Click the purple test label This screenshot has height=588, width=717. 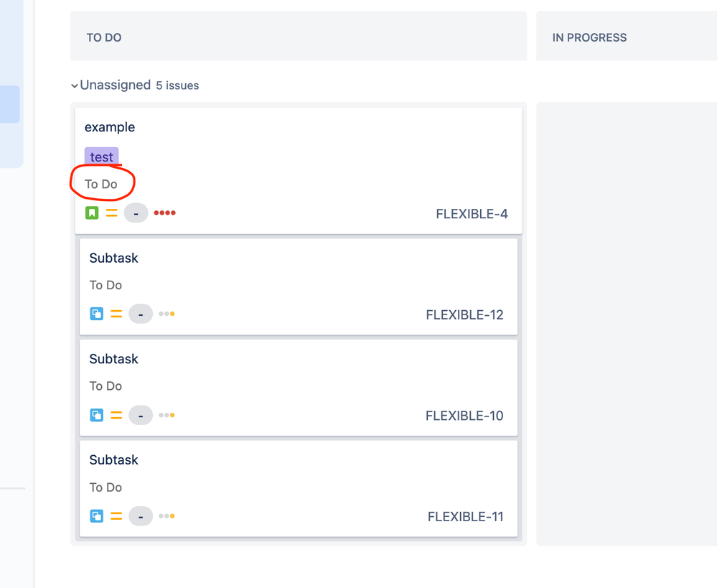point(101,156)
